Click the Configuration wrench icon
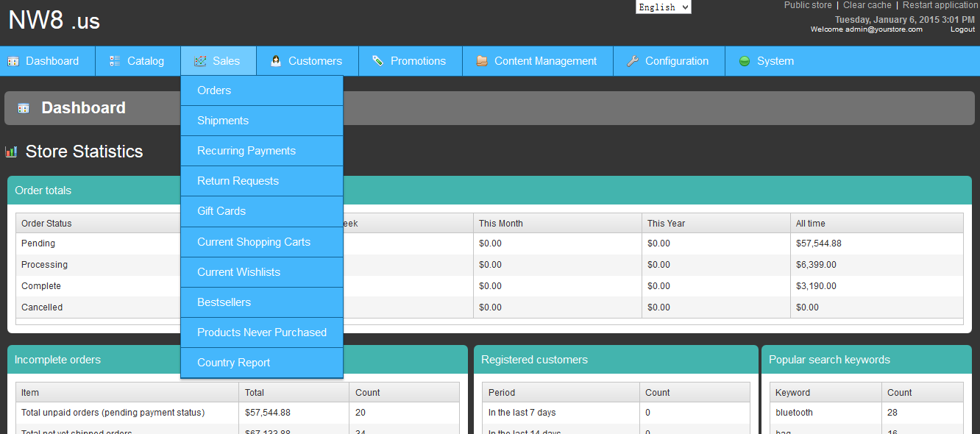This screenshot has height=434, width=980. [x=632, y=61]
